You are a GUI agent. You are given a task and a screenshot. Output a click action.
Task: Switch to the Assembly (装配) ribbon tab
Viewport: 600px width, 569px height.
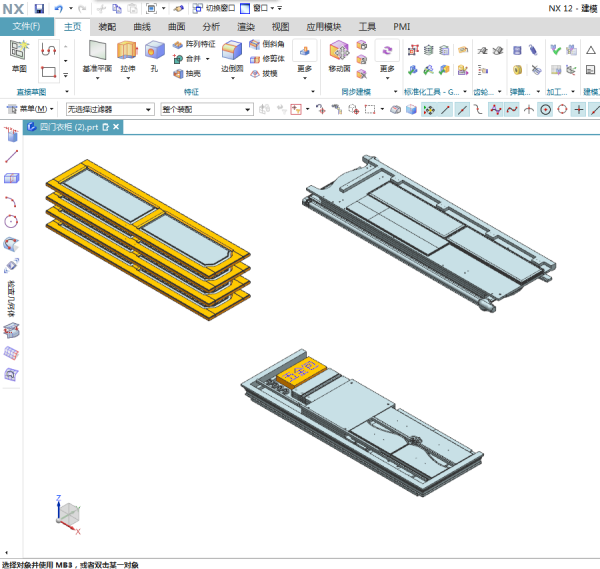pos(107,27)
